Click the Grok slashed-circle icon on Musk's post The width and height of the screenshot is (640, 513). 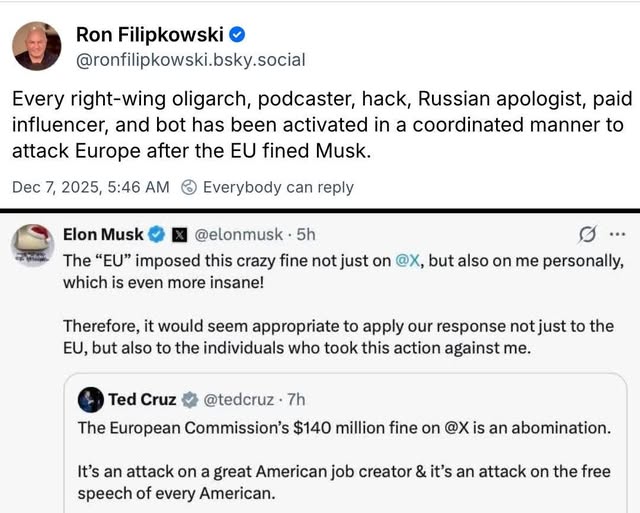coord(588,235)
